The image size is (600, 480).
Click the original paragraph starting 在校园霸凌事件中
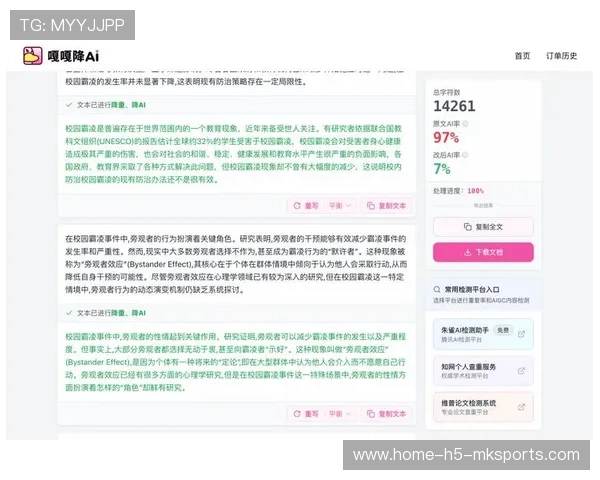[x=236, y=264]
